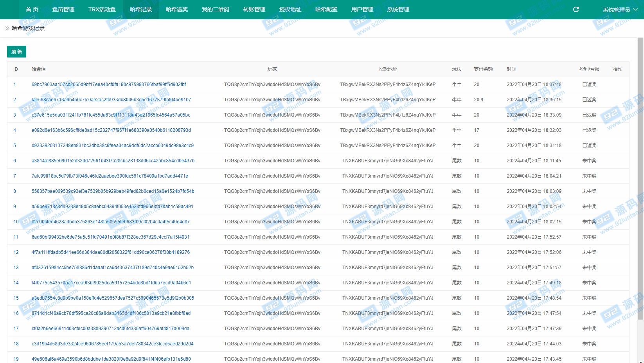Open 系统管理 menu
The width and height of the screenshot is (644, 363).
click(398, 9)
